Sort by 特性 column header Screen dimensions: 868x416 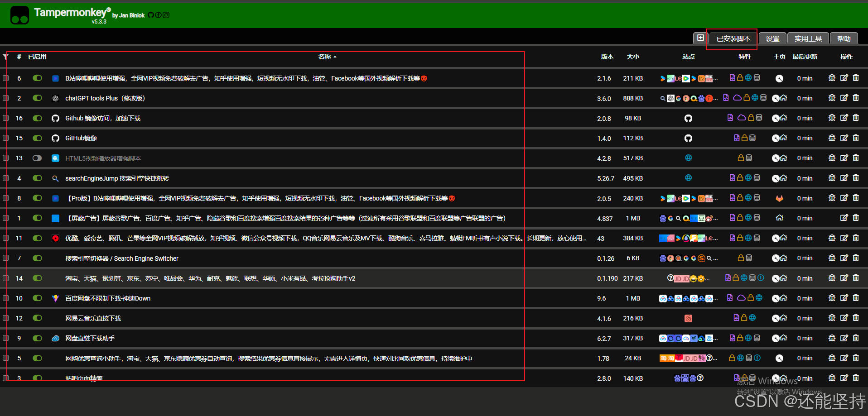745,57
